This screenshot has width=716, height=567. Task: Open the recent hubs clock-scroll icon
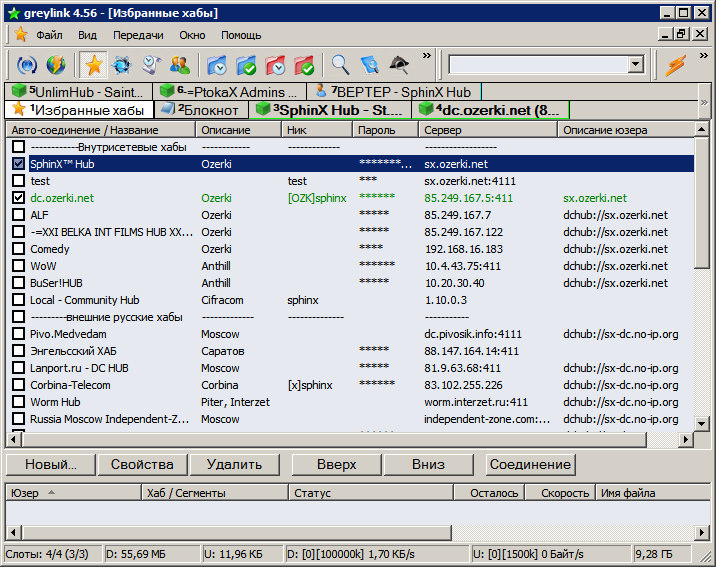click(x=151, y=65)
